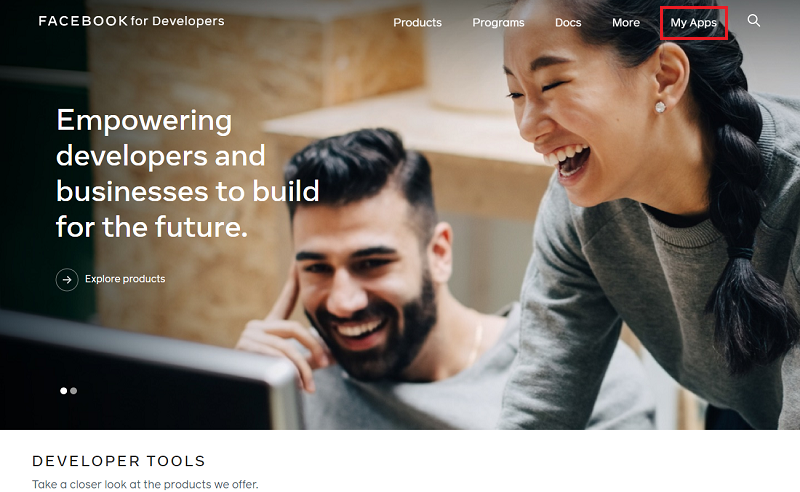Click 'Take a closer look' subtitle text
800x492 pixels.
(x=145, y=484)
